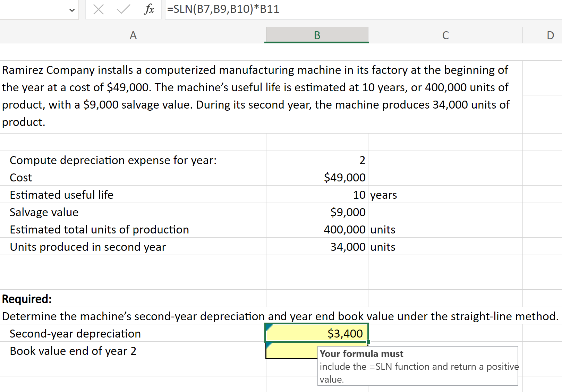562x392 pixels.
Task: Select the cell containing 400,000 units
Action: 316,229
